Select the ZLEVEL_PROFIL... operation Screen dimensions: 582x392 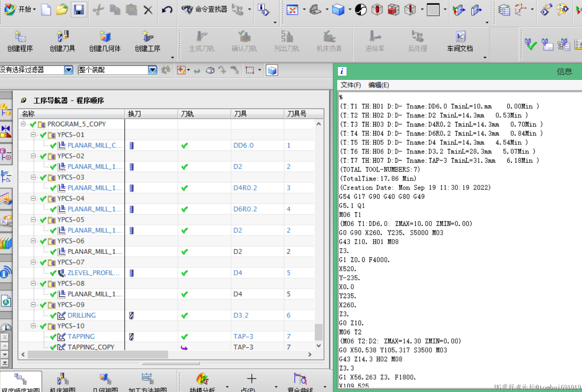[x=94, y=273]
